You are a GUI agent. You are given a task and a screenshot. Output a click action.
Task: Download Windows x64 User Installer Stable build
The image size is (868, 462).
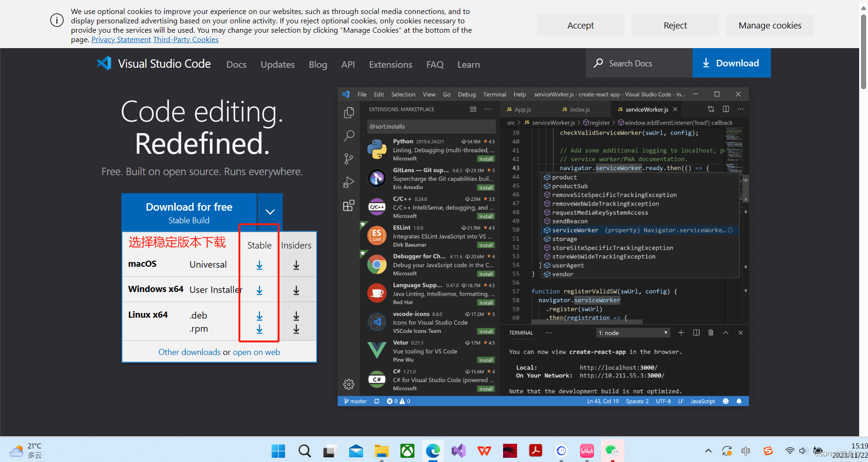[x=259, y=291]
